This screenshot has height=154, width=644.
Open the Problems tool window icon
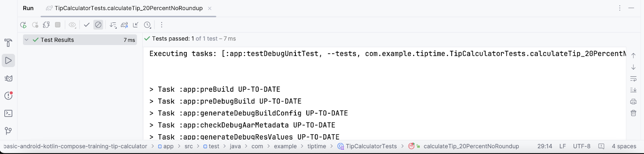[8, 96]
